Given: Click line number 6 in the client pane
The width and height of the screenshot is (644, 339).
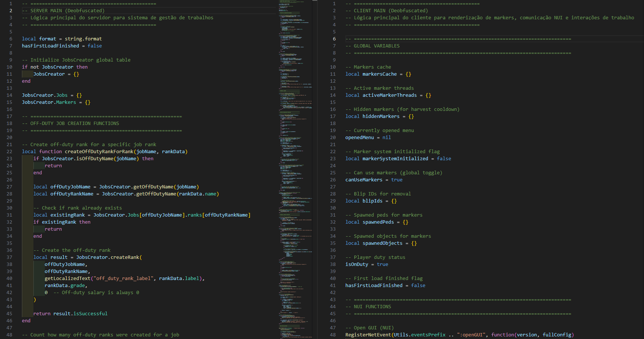Looking at the screenshot, I should [334, 39].
